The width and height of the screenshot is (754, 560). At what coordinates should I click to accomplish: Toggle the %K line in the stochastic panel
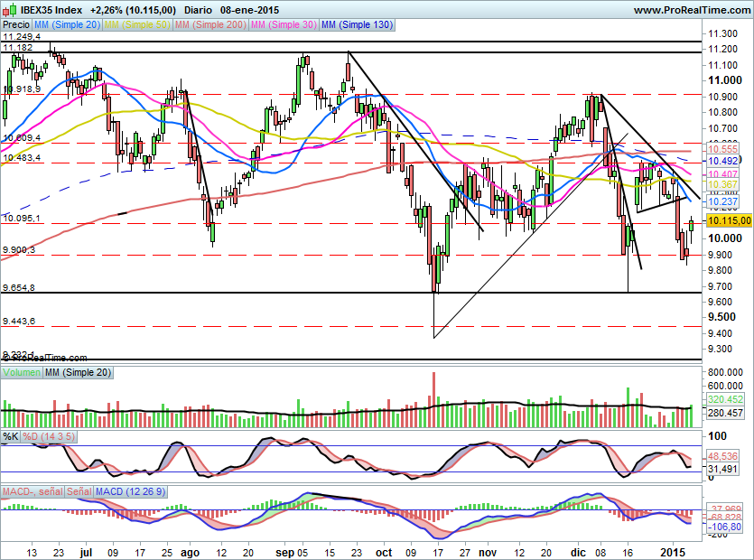pyautogui.click(x=10, y=436)
